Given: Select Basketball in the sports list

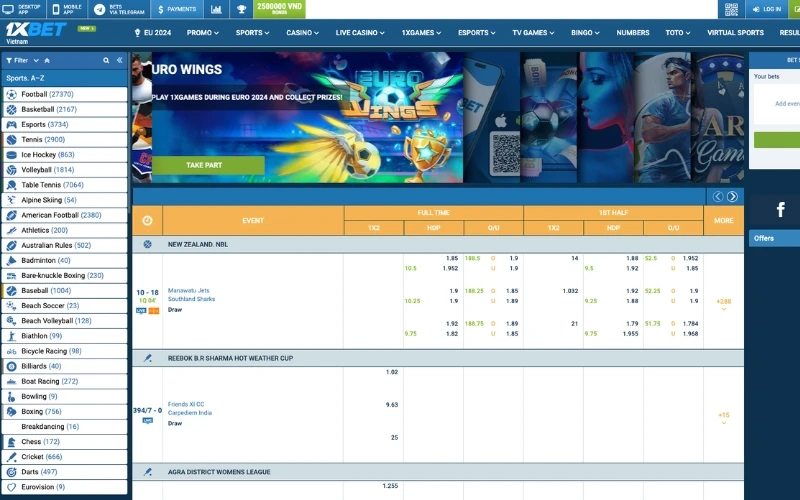Looking at the screenshot, I should click(64, 109).
